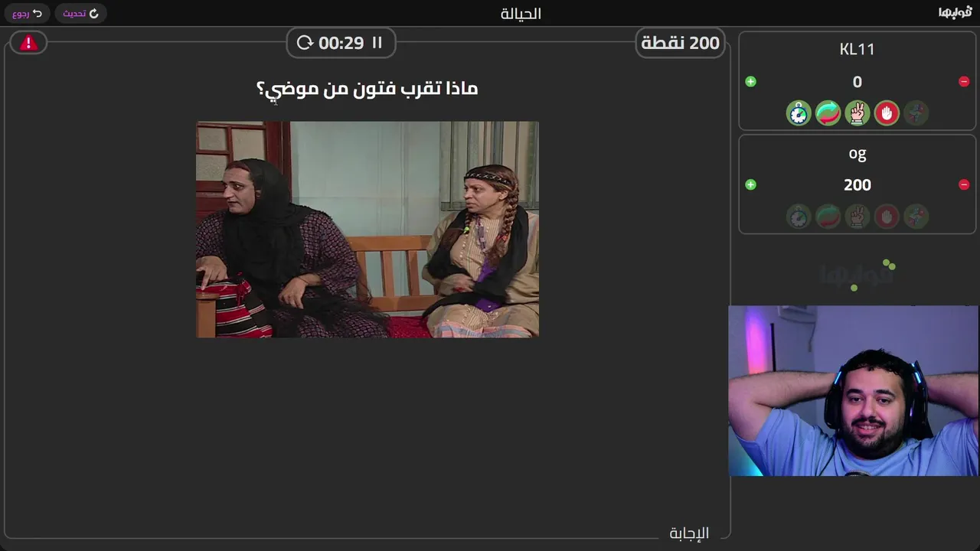The width and height of the screenshot is (980, 551).
Task: Add points to team og
Action: click(x=750, y=184)
